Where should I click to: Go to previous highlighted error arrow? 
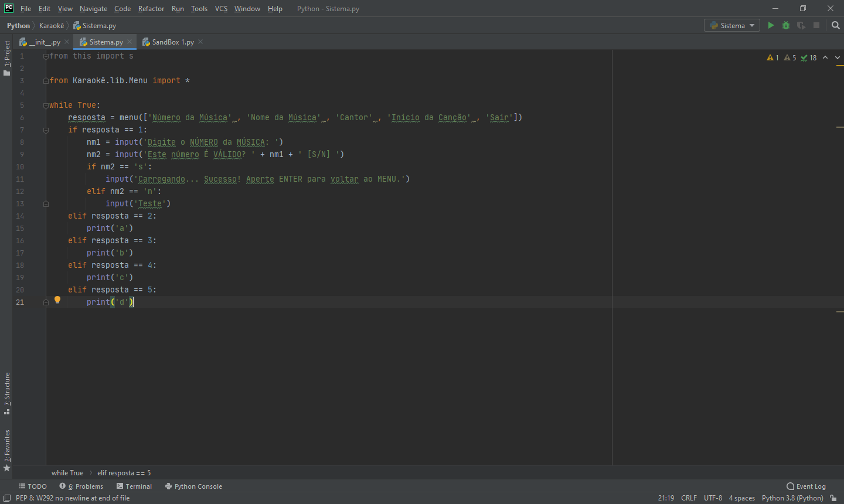(x=825, y=57)
